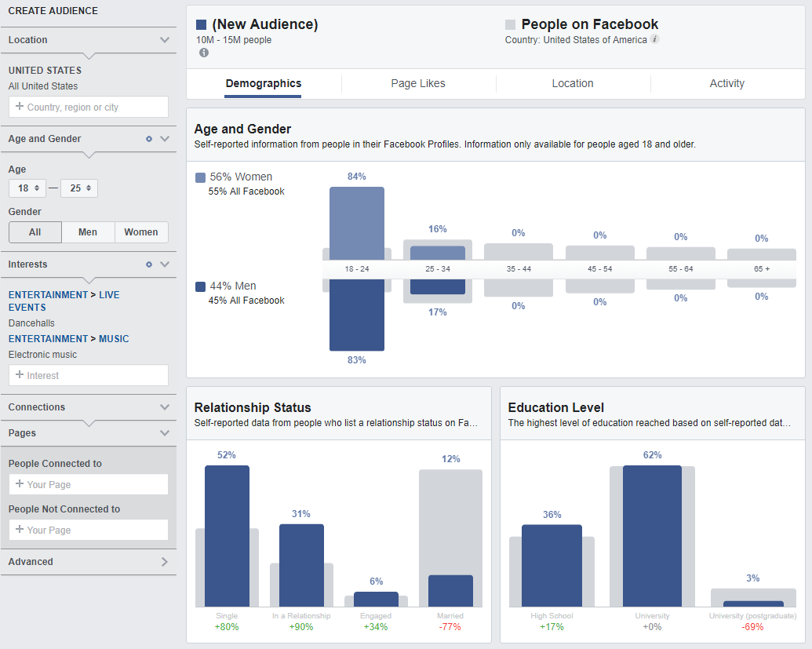
Task: Click the New Audience blue color swatch
Action: point(202,25)
